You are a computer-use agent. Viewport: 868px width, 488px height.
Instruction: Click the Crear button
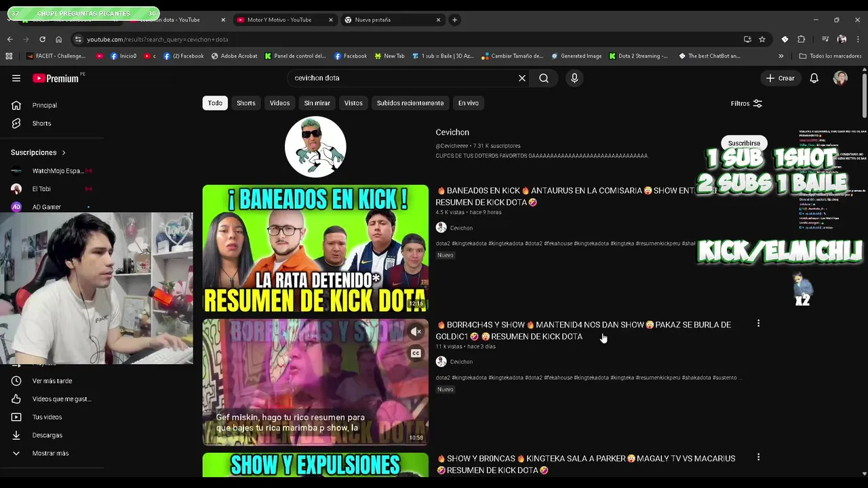coord(780,78)
